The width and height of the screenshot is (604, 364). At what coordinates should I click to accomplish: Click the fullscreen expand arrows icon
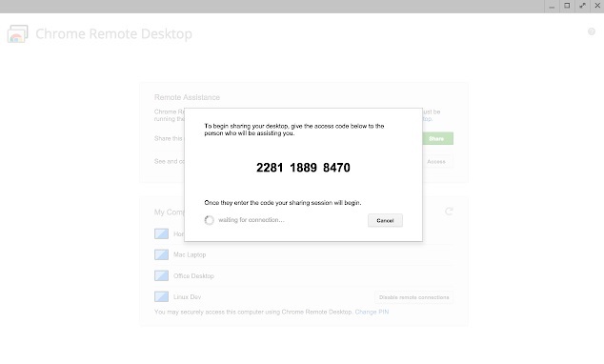582,6
